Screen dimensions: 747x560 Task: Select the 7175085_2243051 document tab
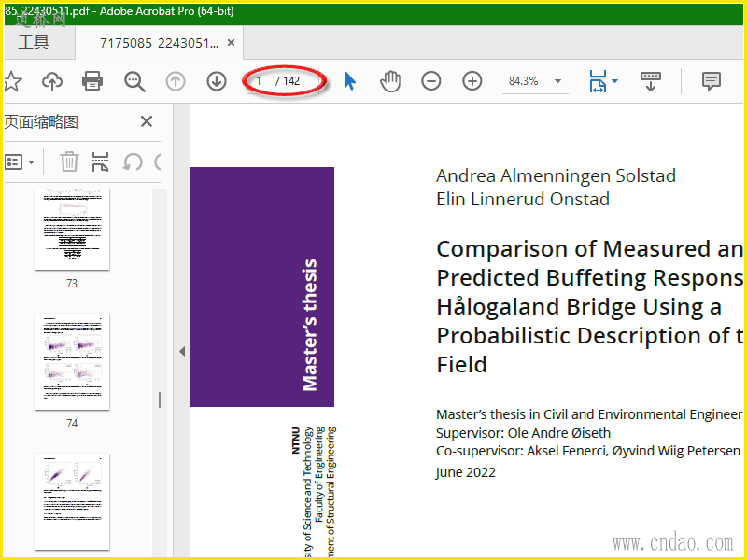159,43
